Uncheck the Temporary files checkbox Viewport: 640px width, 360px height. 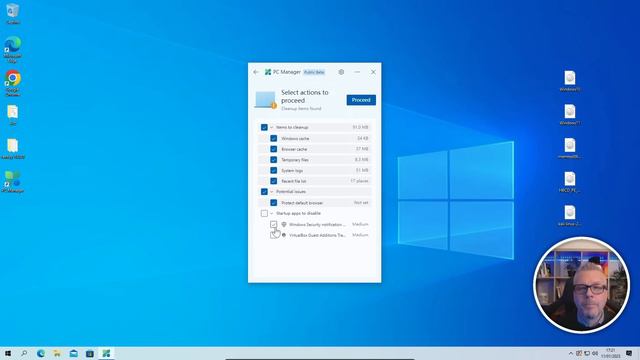pyautogui.click(x=273, y=160)
